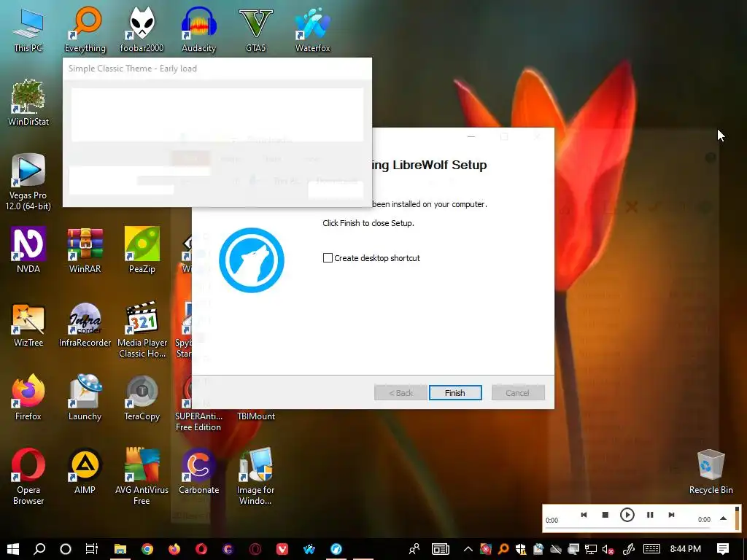Adjust the mini player volume bar
747x560 pixels.
point(737,518)
